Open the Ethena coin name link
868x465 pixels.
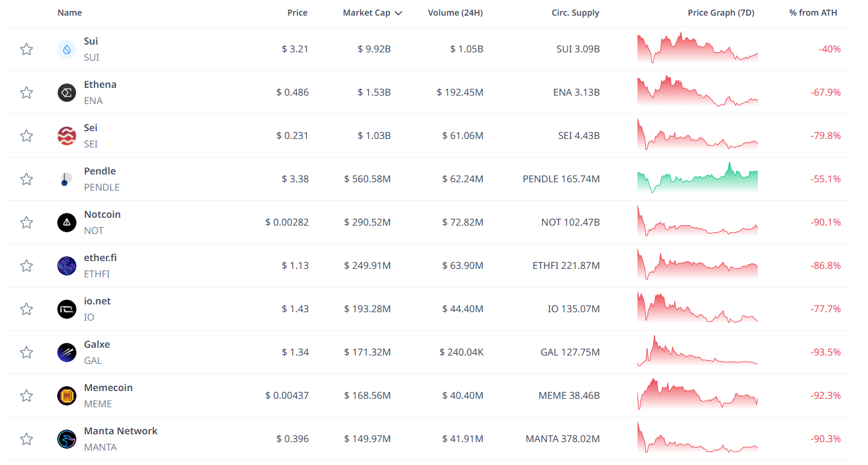point(100,84)
